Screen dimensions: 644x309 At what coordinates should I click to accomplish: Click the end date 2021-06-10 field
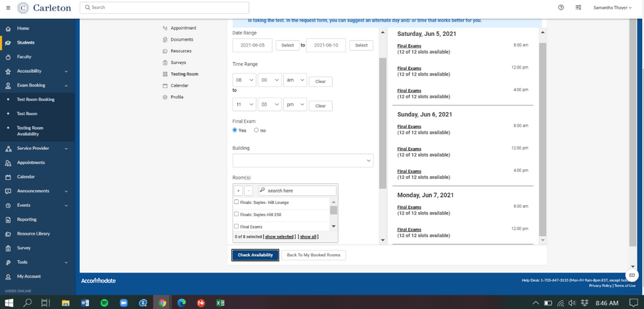tap(326, 45)
